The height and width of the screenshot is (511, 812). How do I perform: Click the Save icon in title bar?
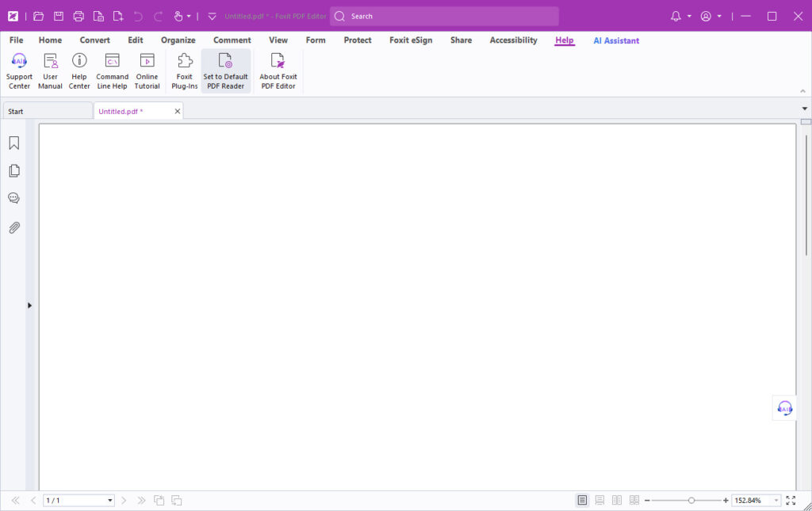click(59, 16)
